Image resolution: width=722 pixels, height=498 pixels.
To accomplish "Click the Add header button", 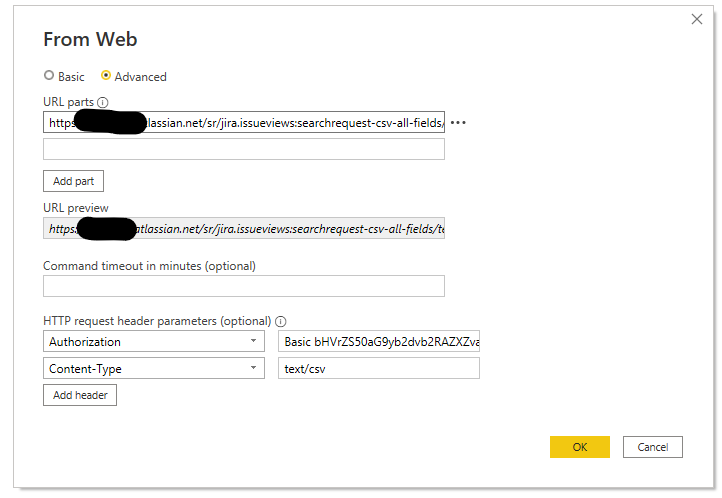I will pos(80,395).
